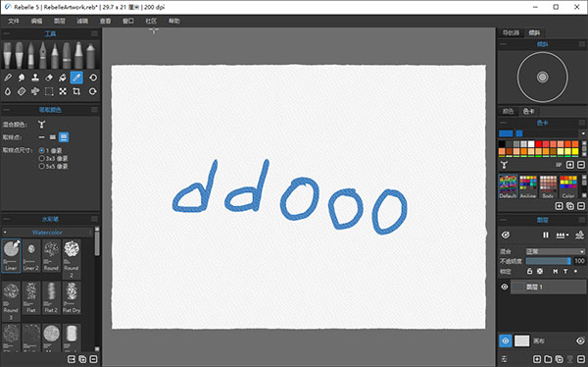The height and width of the screenshot is (367, 588).
Task: Select the crop tool icon
Action: point(76,91)
